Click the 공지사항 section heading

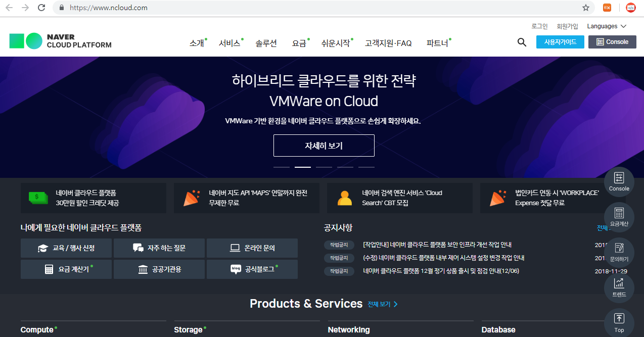[x=338, y=228]
